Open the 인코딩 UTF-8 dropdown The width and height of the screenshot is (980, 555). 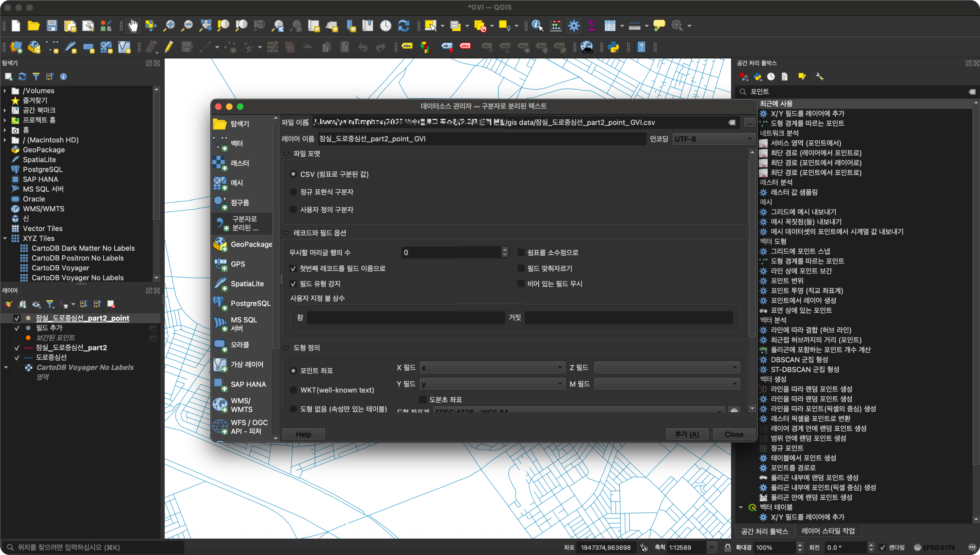click(x=712, y=139)
